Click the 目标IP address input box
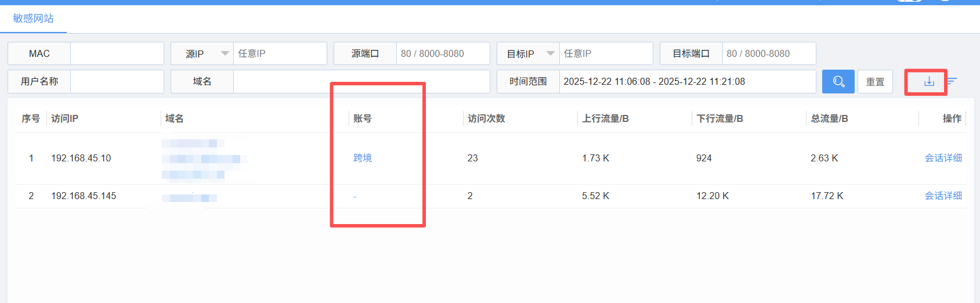 pos(606,53)
